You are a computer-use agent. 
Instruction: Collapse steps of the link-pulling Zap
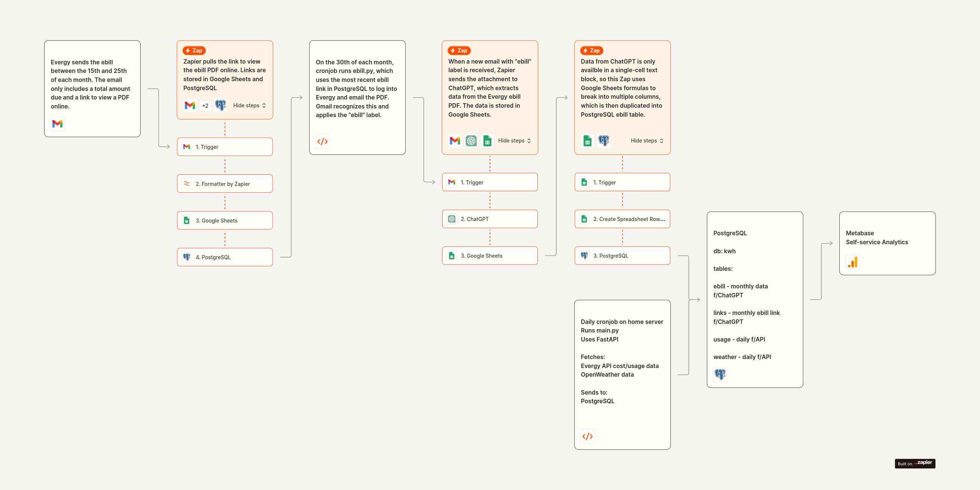click(x=249, y=106)
